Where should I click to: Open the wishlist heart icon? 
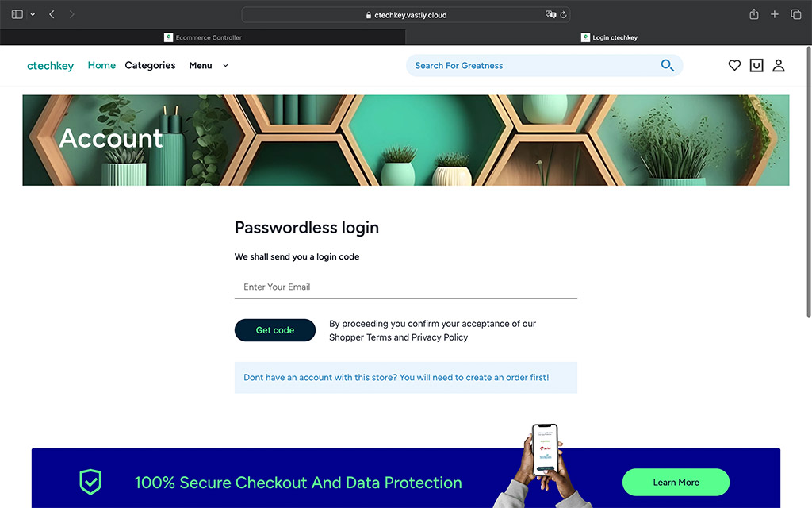click(733, 65)
